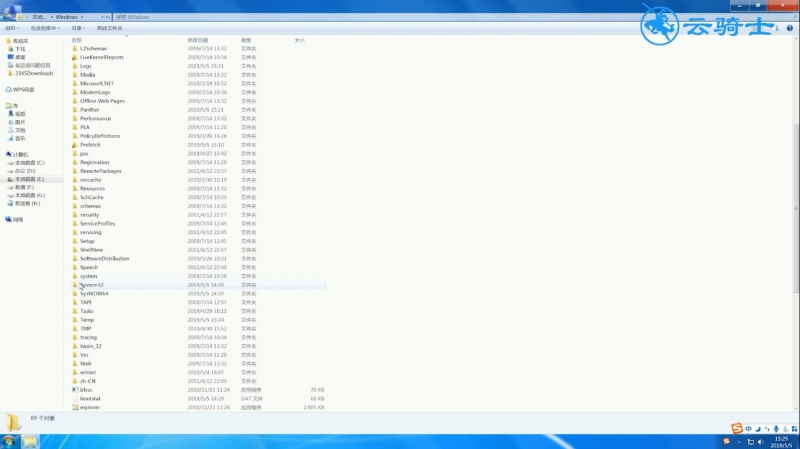Viewport: 800px width, 449px height.
Task: Select the ServiceProfiles folder
Action: 97,223
